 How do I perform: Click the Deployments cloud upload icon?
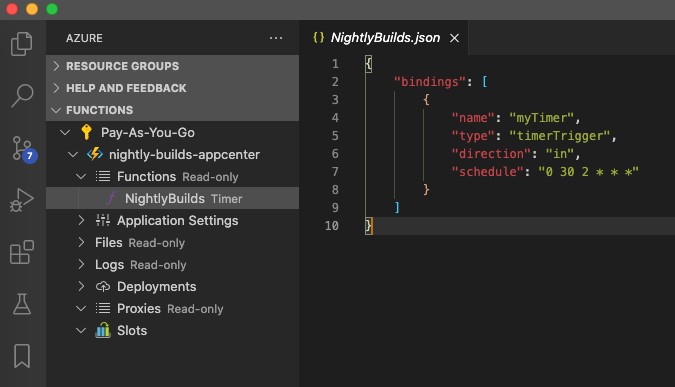click(103, 286)
